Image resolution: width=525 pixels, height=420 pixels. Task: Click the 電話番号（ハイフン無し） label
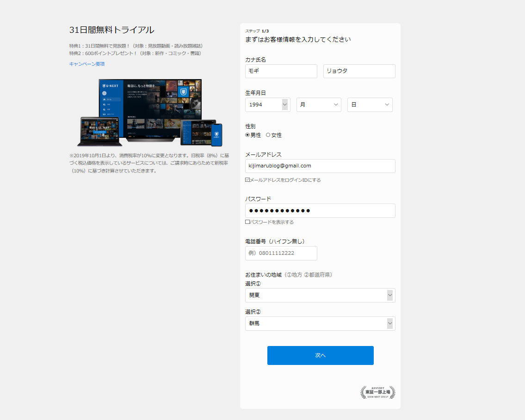(x=275, y=241)
